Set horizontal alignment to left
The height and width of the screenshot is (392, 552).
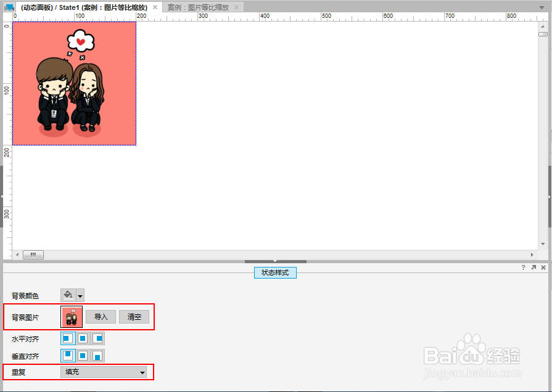pyautogui.click(x=68, y=338)
